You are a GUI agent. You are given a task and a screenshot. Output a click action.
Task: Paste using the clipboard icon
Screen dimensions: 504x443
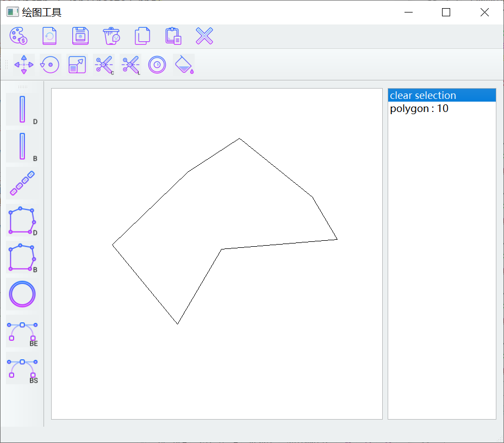(x=173, y=36)
